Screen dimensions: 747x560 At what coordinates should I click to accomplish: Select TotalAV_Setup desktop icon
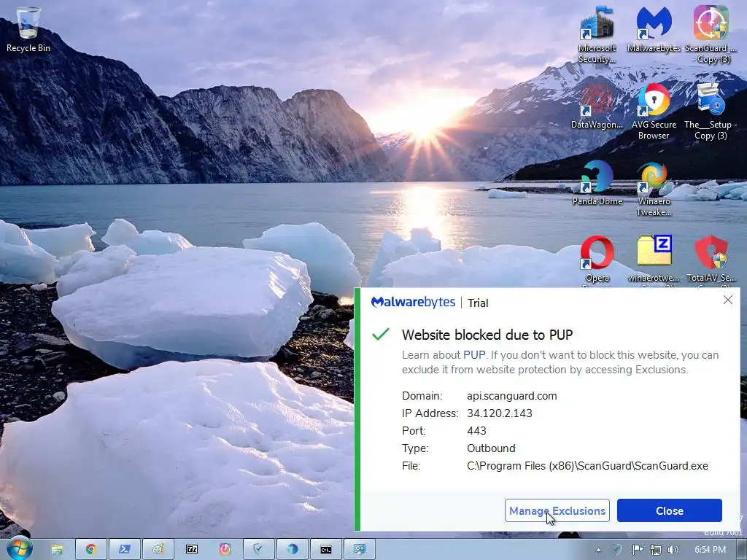[711, 260]
